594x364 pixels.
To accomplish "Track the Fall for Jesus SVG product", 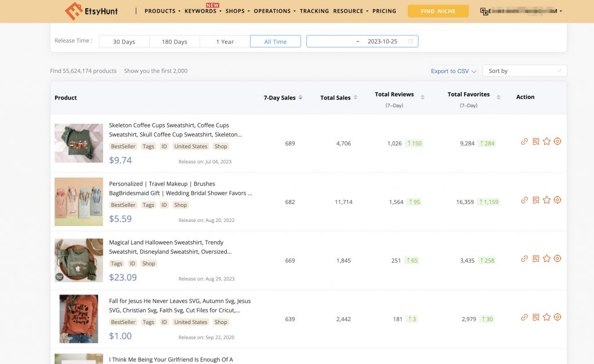I will [x=557, y=317].
